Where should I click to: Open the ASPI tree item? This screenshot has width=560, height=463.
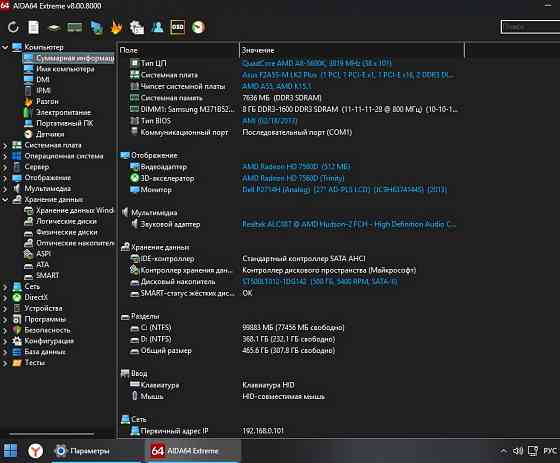43,254
